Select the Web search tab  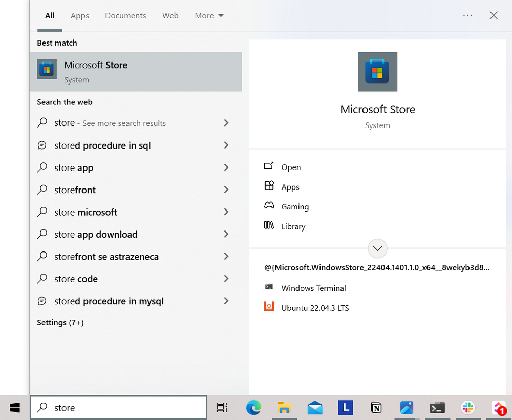[170, 15]
